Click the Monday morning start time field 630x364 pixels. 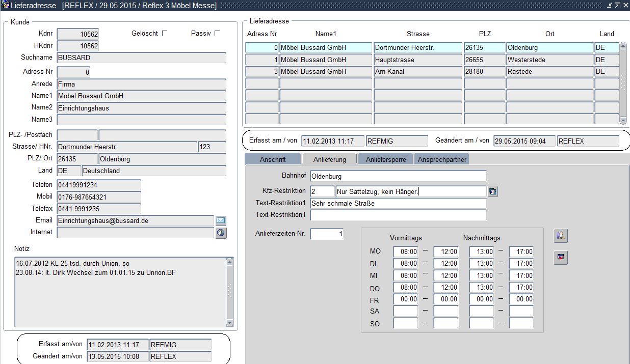[406, 251]
